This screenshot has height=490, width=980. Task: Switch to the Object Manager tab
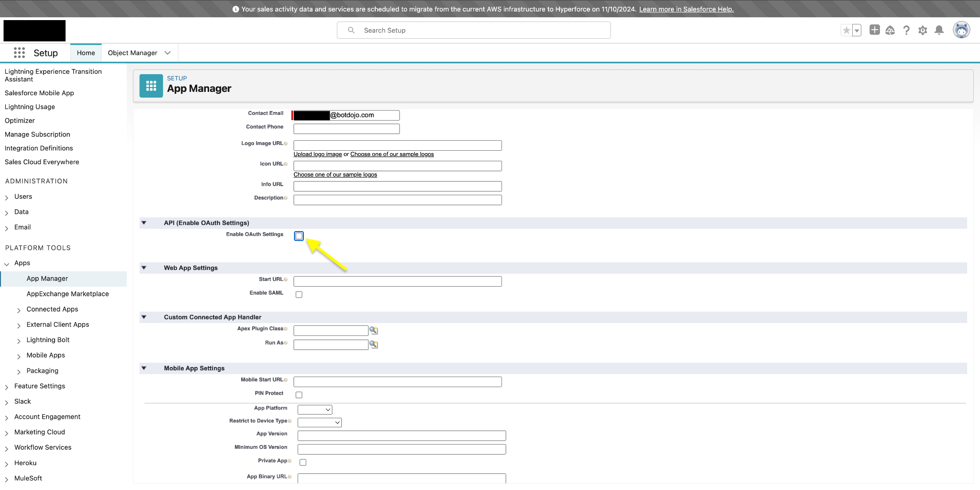tap(133, 53)
